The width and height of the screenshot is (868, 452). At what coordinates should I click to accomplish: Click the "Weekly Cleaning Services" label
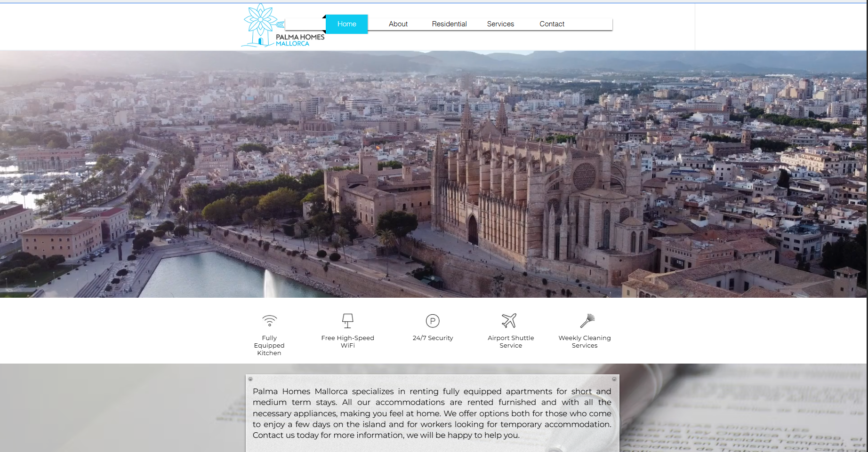click(585, 341)
